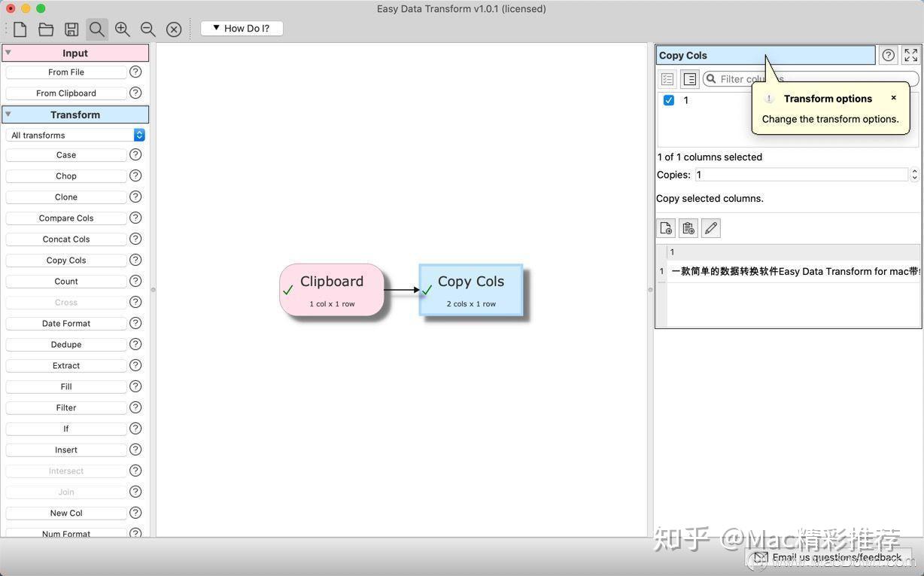Screen dimensions: 924x576
Task: Collapse the Input section
Action: coord(8,53)
